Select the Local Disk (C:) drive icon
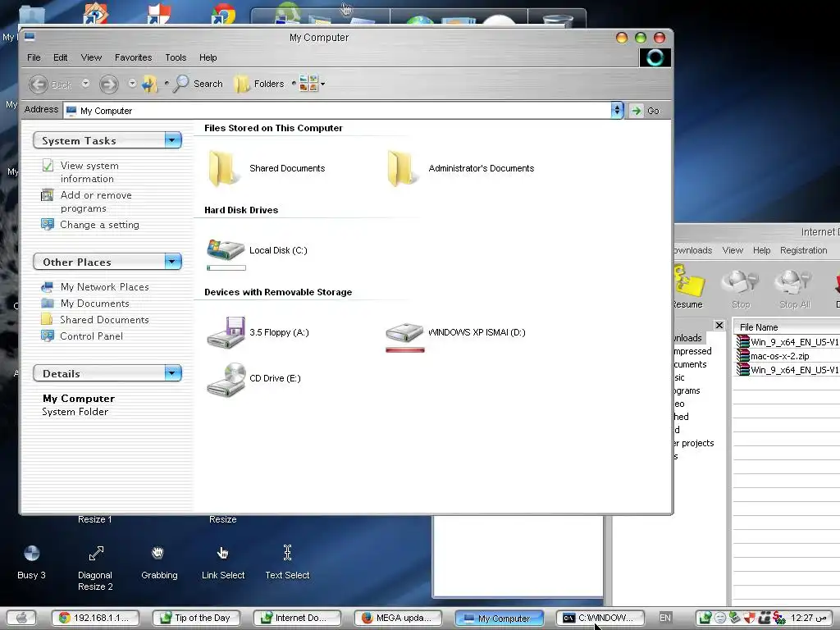Viewport: 840px width, 630px height. click(x=226, y=249)
